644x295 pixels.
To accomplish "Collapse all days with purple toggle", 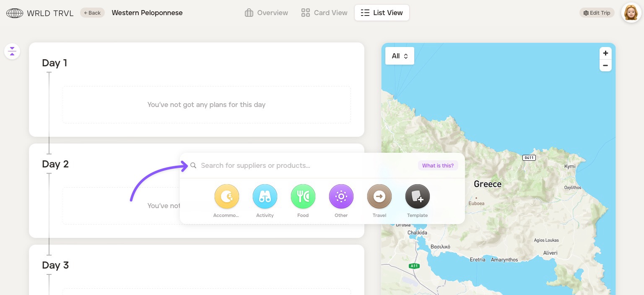I will coord(12,52).
